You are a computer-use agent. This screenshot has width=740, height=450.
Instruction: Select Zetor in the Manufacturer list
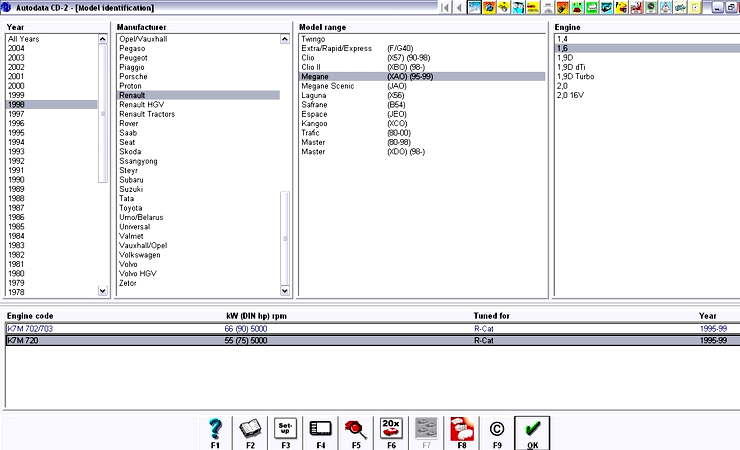click(x=198, y=283)
